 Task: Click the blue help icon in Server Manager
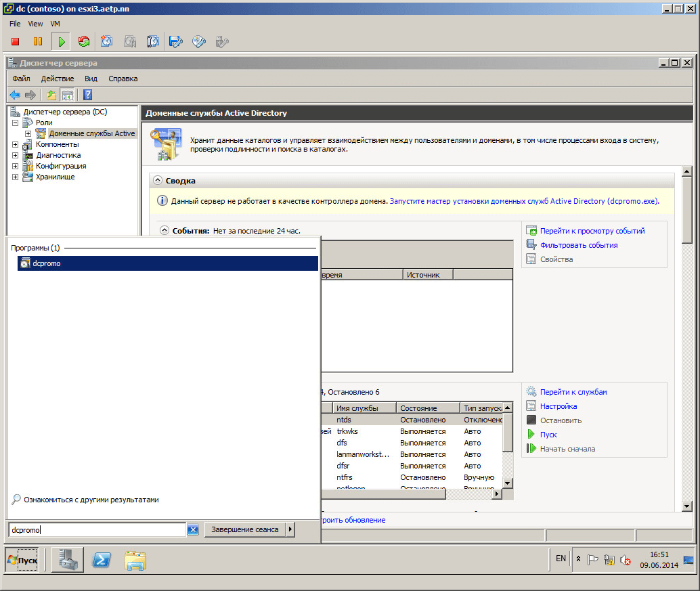point(87,95)
